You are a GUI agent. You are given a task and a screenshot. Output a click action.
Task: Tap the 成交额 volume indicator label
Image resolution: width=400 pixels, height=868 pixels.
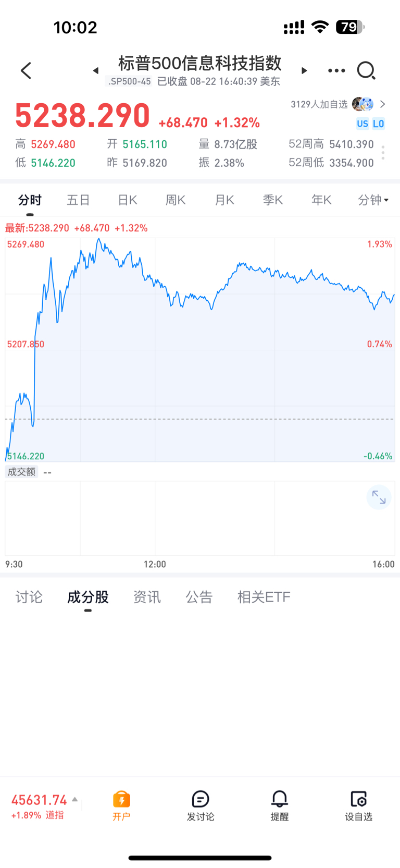(21, 472)
